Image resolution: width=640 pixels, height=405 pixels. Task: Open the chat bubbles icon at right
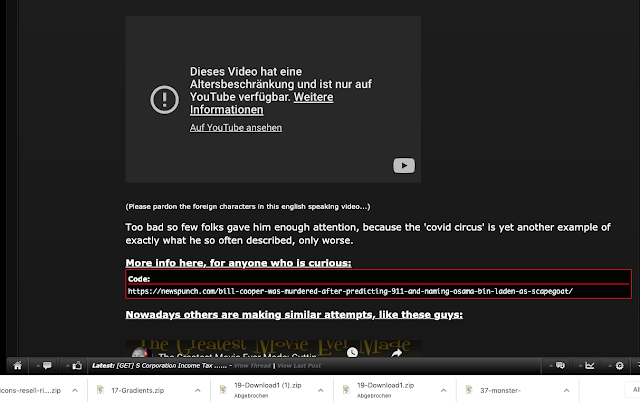pyautogui.click(x=560, y=365)
